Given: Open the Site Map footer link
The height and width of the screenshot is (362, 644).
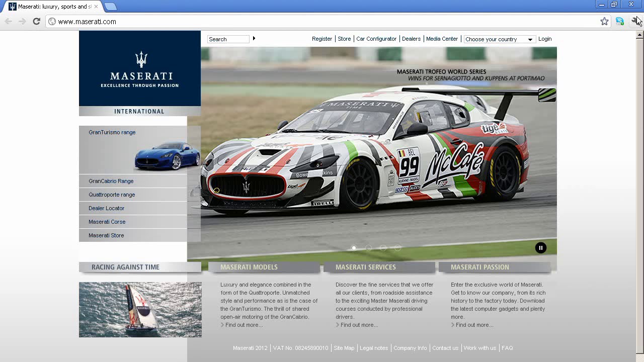Looking at the screenshot, I should pos(344,348).
